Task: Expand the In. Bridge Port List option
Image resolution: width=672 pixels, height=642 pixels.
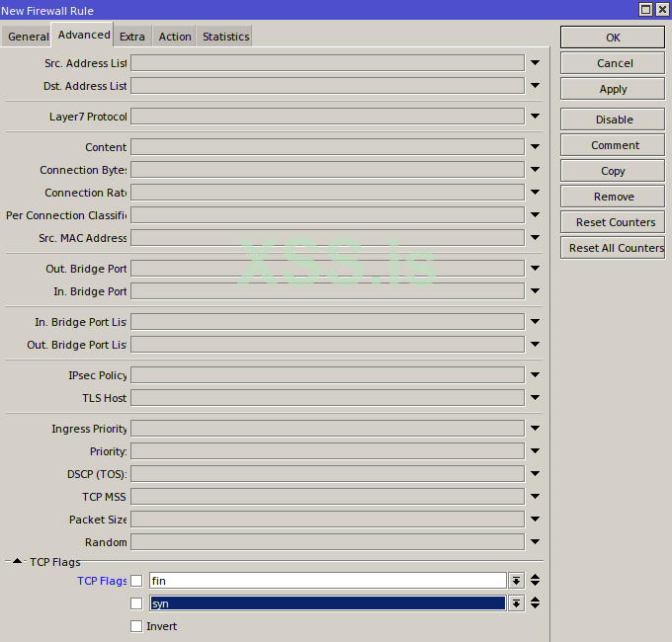Action: tap(535, 322)
